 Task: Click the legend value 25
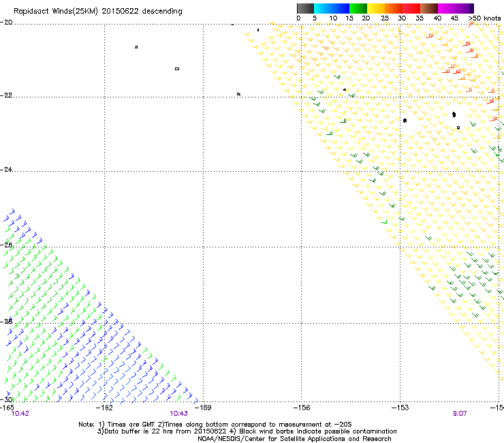385,18
